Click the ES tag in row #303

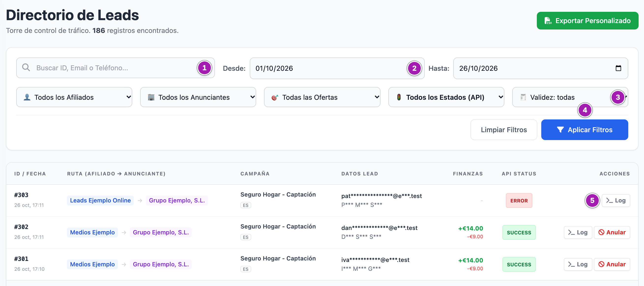246,205
